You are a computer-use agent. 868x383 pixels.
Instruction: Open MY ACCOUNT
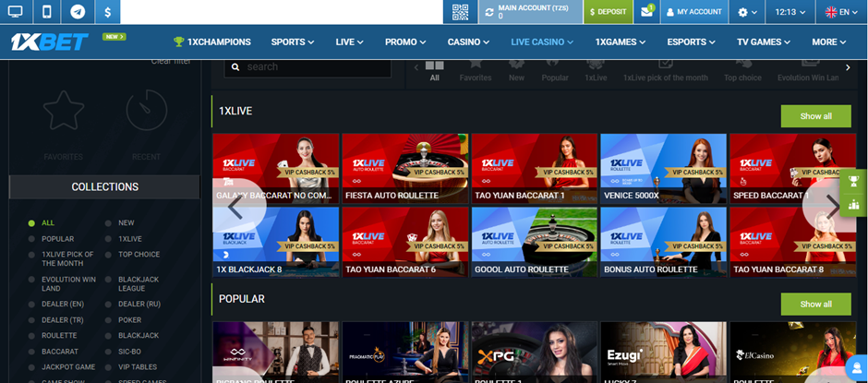(x=694, y=12)
